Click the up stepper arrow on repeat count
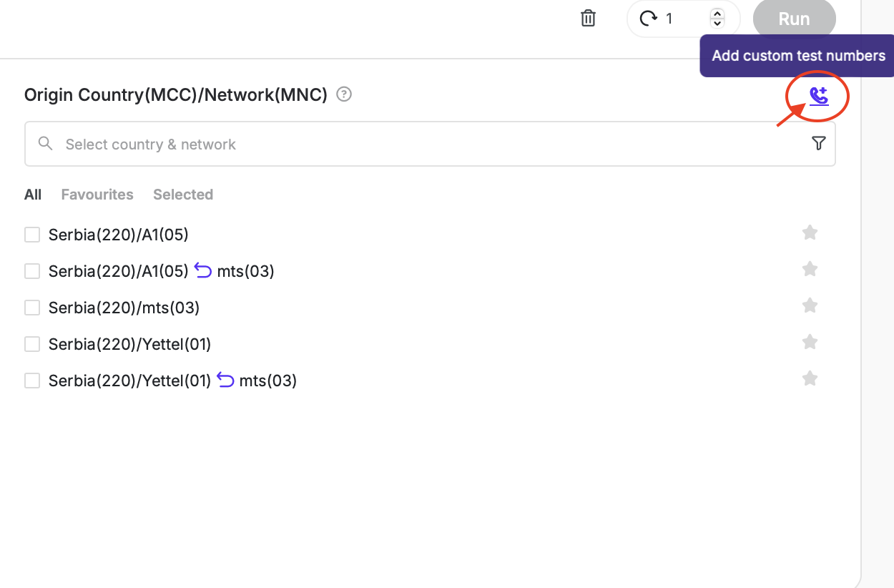 [x=717, y=14]
